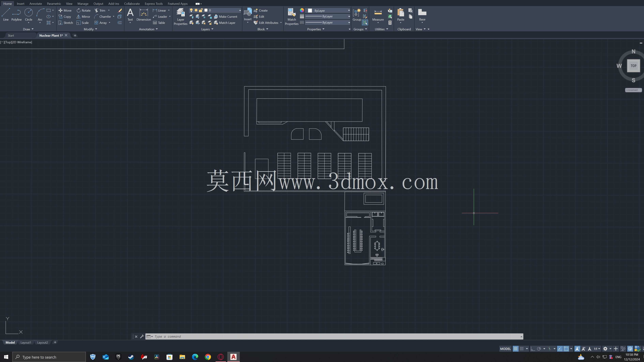Select the Line drawing tool
Viewport: 644px width, 362px height.
pos(6,14)
